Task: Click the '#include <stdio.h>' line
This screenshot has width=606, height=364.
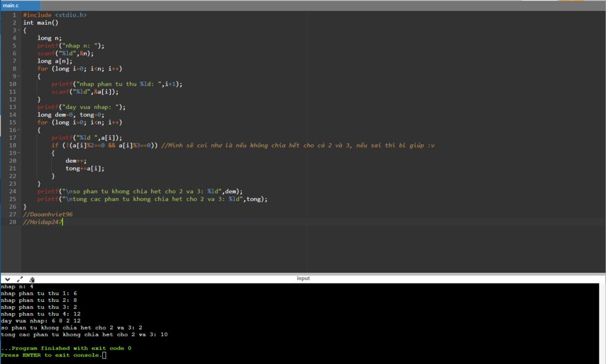Action: click(55, 15)
